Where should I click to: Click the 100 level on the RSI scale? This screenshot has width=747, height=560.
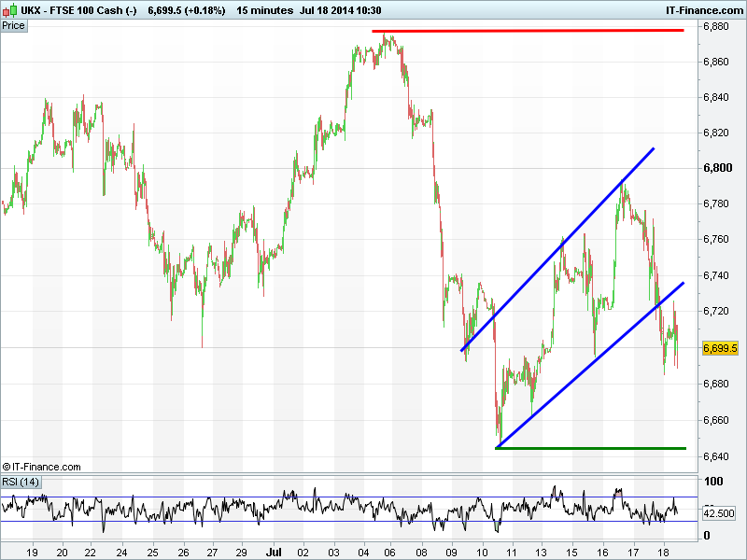713,482
